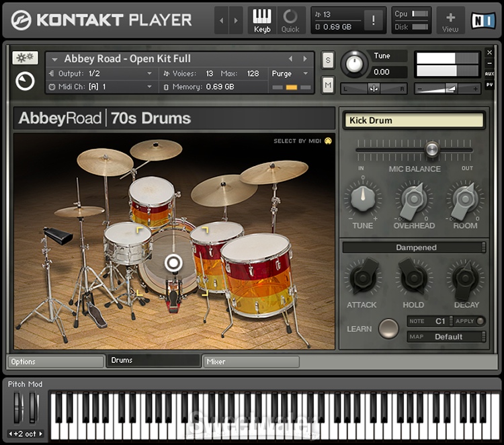
Task: Click the Pitch wheel
Action: [x=18, y=407]
